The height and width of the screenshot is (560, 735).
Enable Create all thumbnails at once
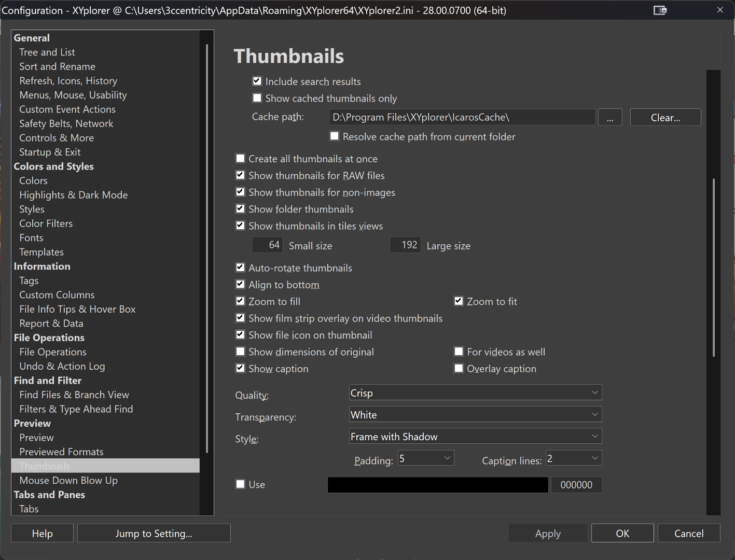(241, 159)
